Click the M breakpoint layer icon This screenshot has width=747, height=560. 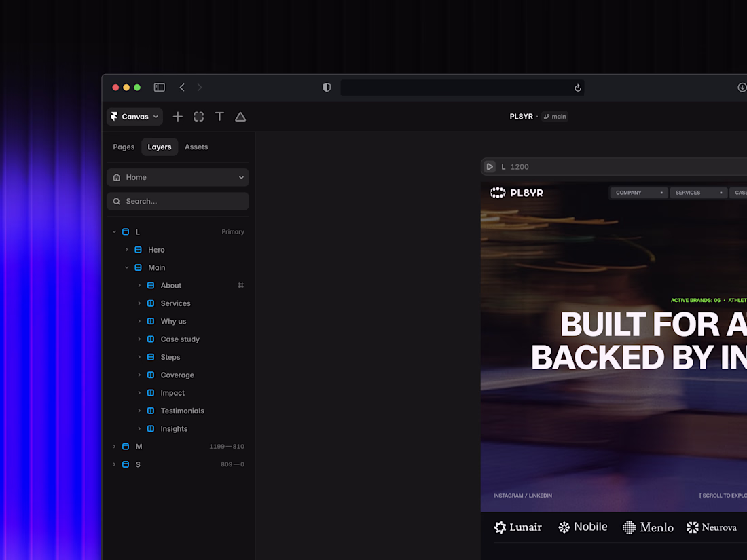click(x=126, y=447)
